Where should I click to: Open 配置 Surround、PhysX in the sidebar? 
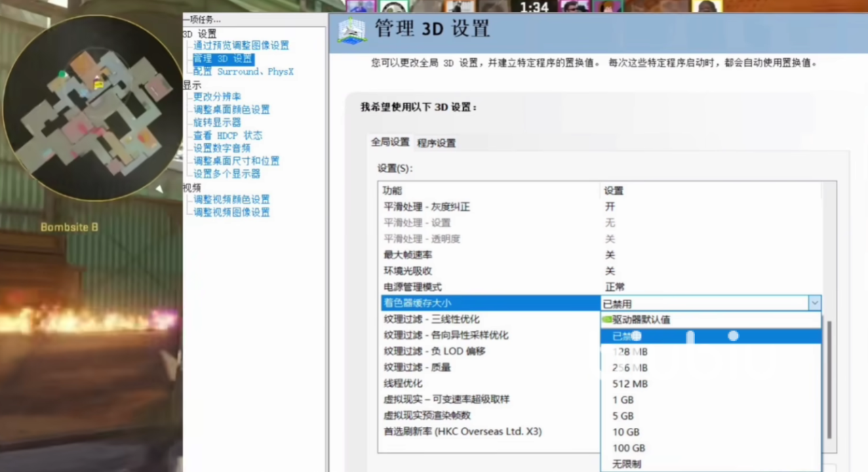tap(243, 71)
